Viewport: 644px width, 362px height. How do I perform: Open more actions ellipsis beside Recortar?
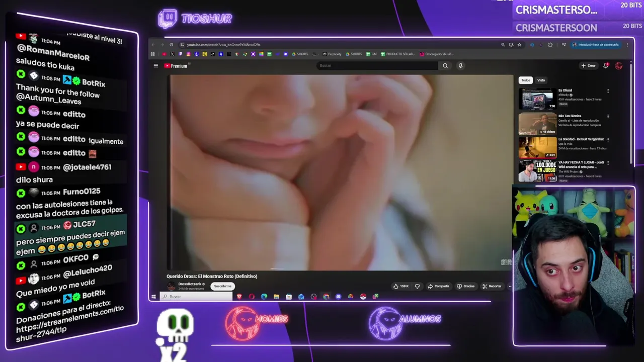[510, 286]
